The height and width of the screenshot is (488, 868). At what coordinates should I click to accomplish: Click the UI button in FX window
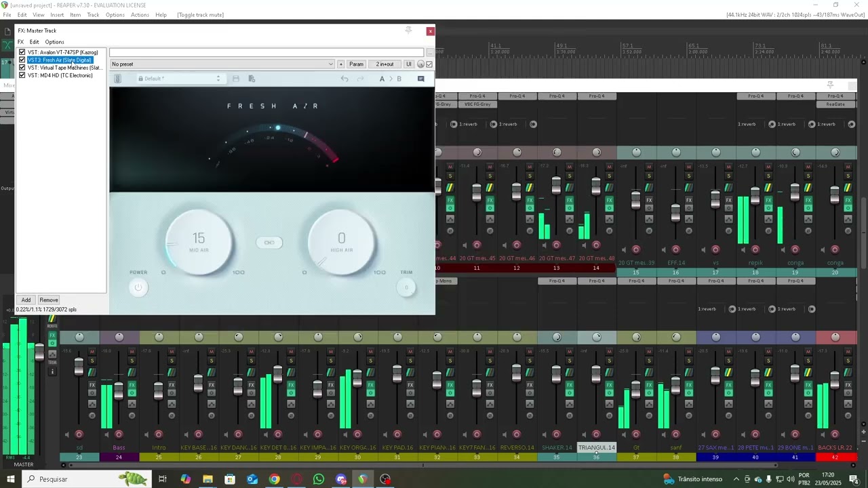click(x=408, y=64)
